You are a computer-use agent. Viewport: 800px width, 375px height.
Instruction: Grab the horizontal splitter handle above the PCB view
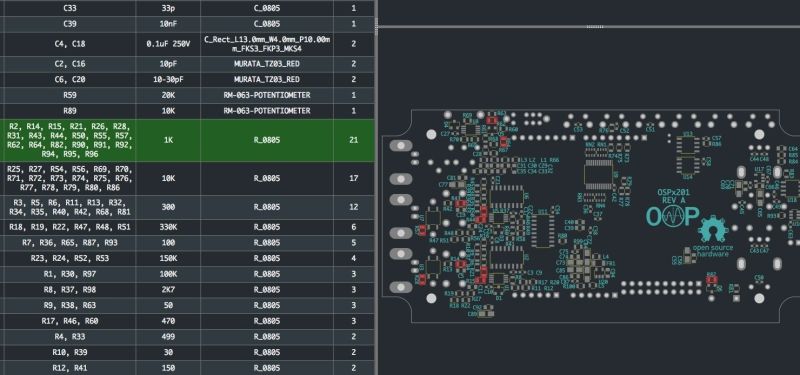(595, 27)
